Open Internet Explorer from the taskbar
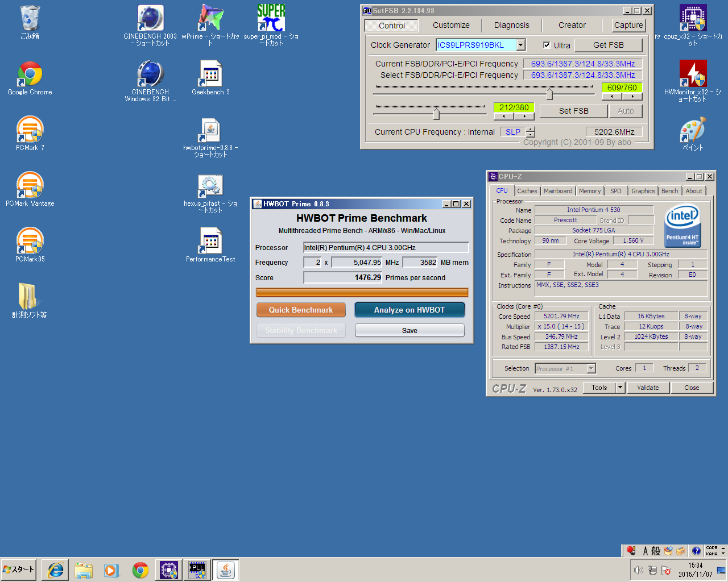Viewport: 728px width, 582px height. 56,569
